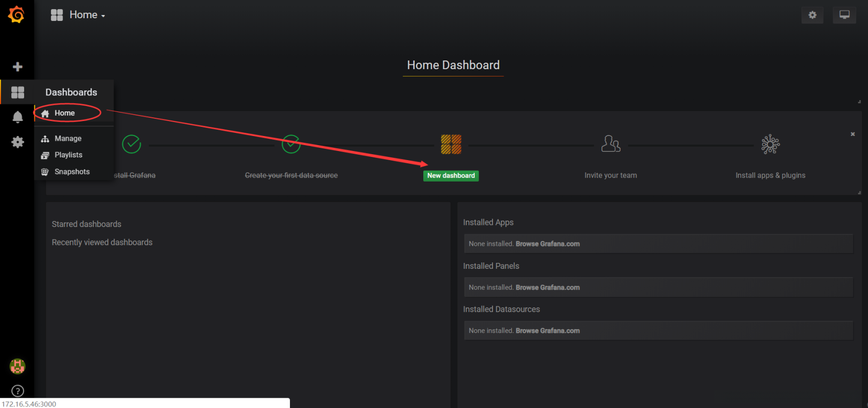This screenshot has width=868, height=408.
Task: Click the Starred dashboards heading
Action: [x=87, y=224]
